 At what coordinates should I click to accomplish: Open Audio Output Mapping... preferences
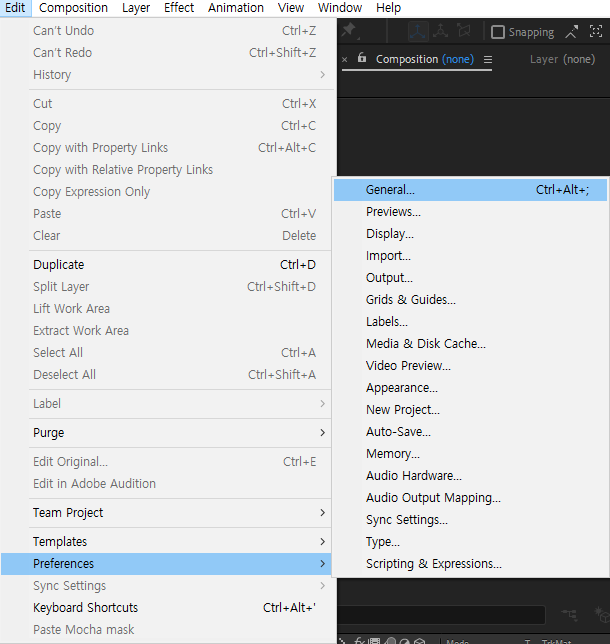pyautogui.click(x=470, y=498)
